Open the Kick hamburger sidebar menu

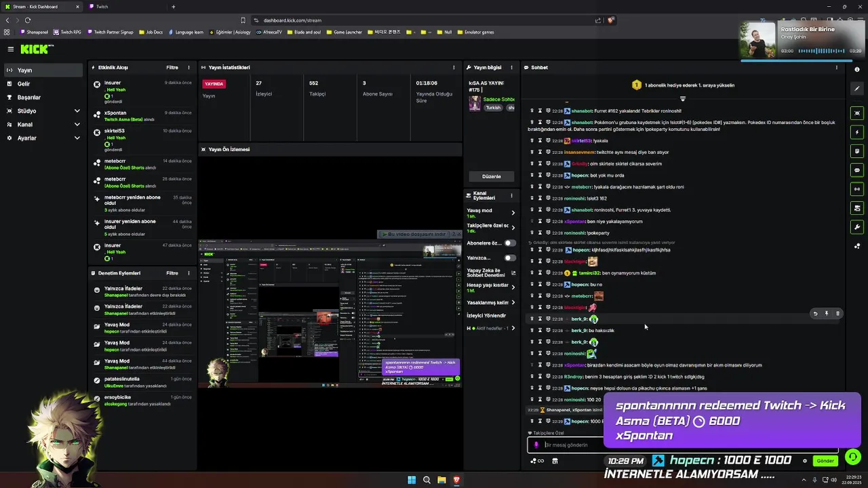[11, 49]
